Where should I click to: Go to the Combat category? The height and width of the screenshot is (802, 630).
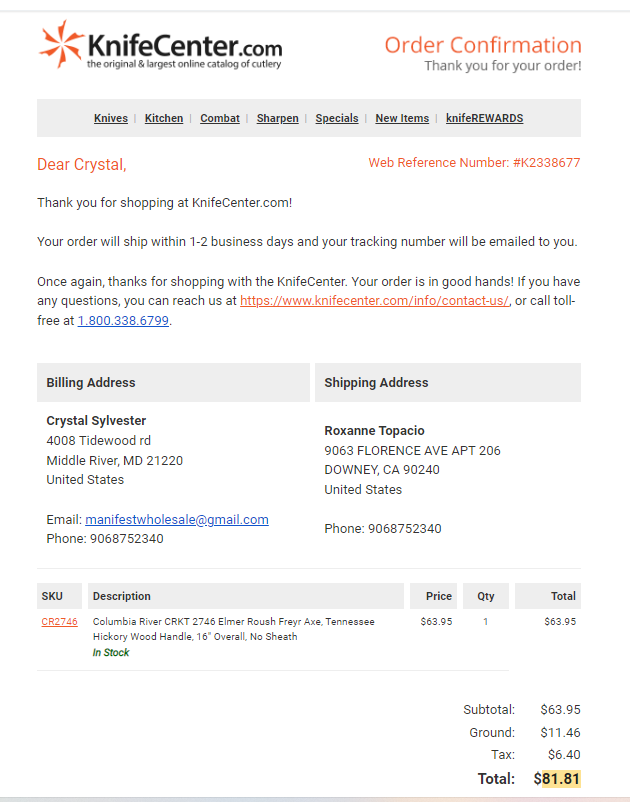(220, 118)
